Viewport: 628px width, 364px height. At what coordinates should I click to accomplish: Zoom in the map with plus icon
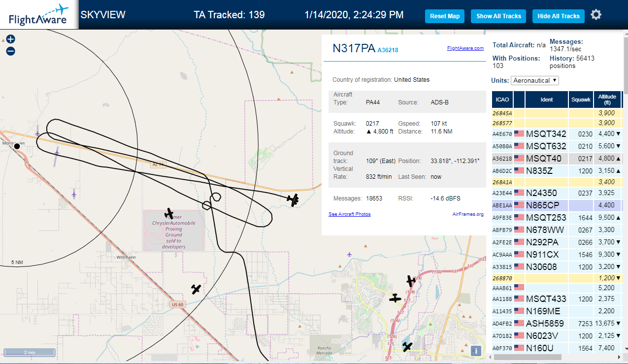pos(10,39)
